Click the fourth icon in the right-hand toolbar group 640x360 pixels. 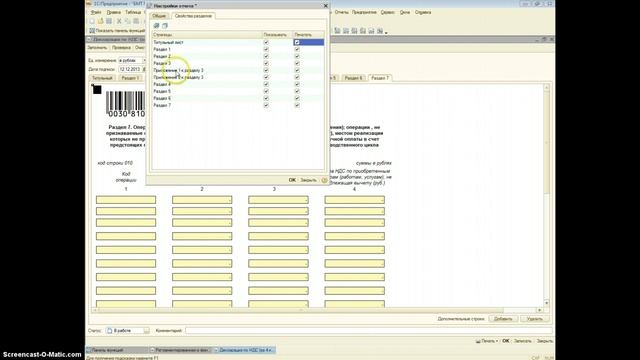pos(363,31)
